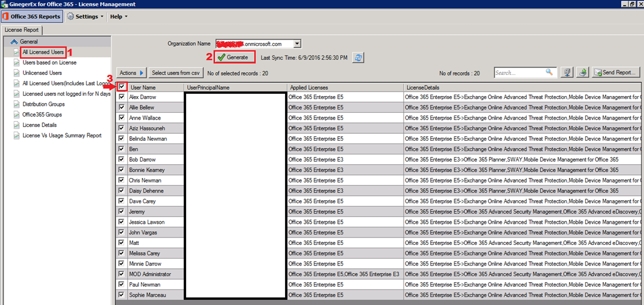The width and height of the screenshot is (644, 305).
Task: Uncheck the checkbox for Allie Bellew
Action: [121, 107]
